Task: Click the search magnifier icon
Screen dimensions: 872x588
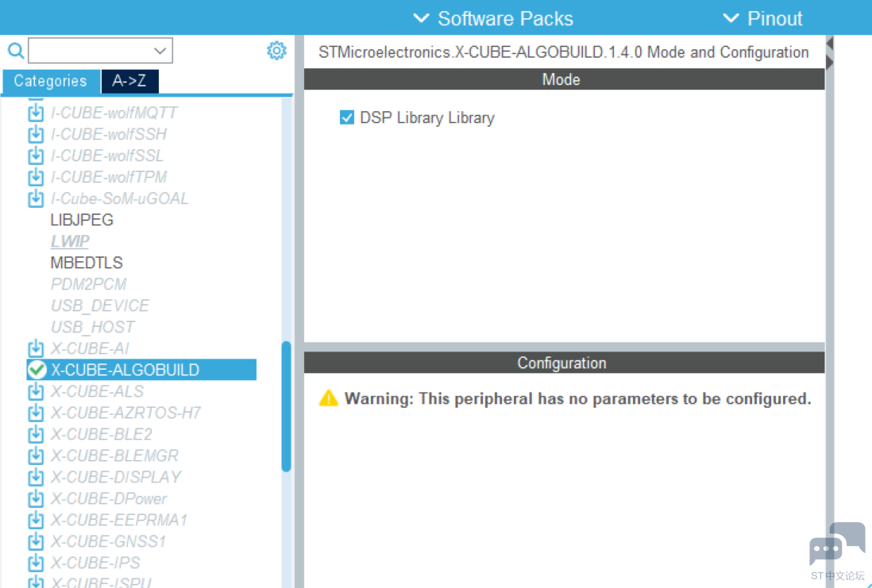Action: (x=15, y=52)
